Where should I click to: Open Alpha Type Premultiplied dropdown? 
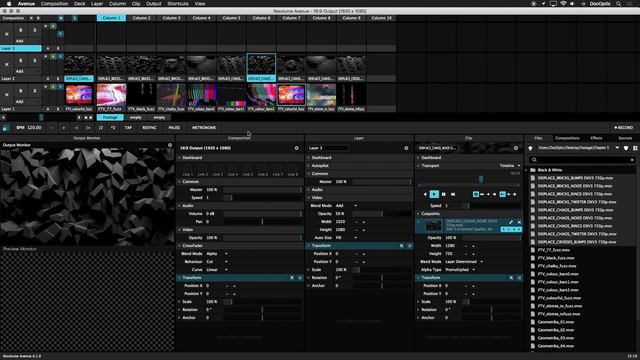(x=460, y=269)
